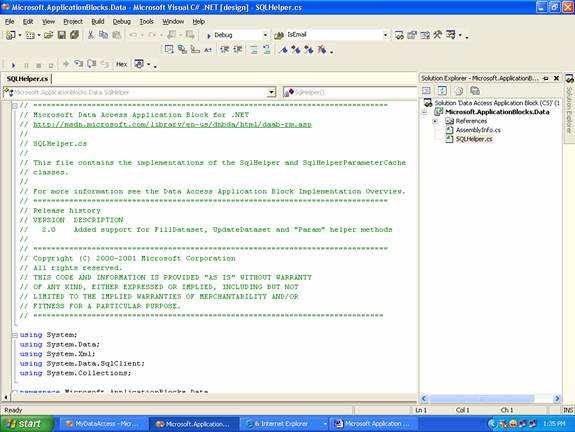The width and height of the screenshot is (575, 432).
Task: Click the Decrease Indent icon
Action: tap(224, 50)
